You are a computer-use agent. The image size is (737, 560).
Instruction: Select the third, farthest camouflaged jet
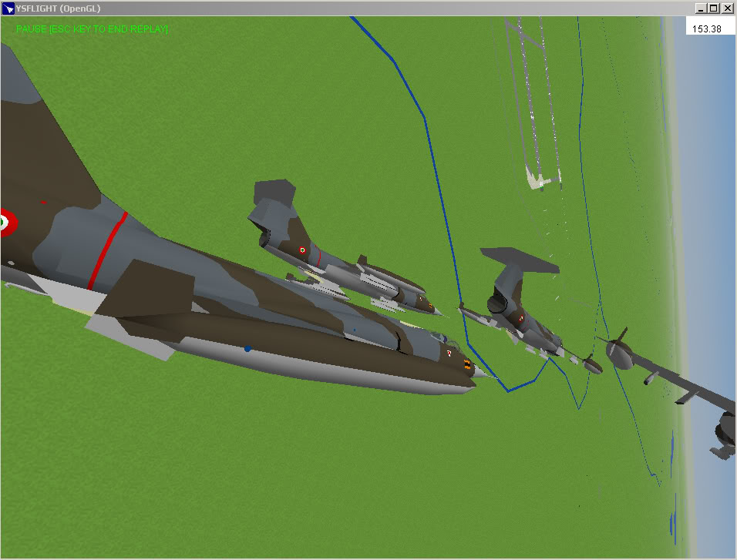pyautogui.click(x=517, y=308)
